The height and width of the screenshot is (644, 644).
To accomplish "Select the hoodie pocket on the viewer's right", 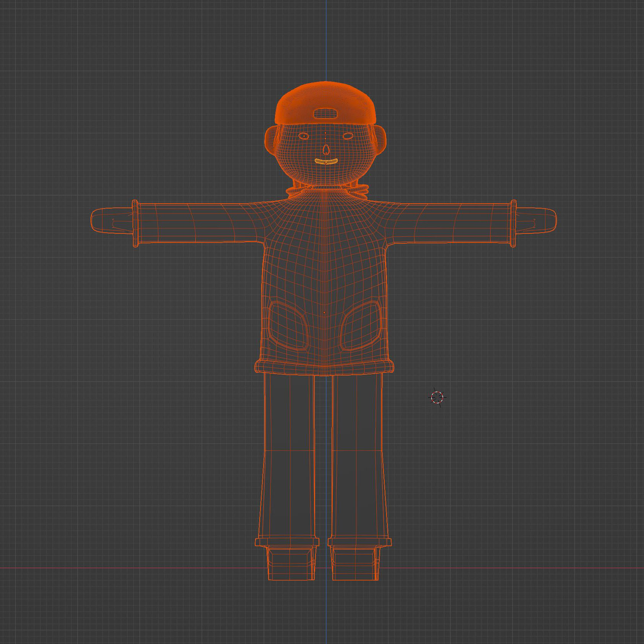I will point(361,325).
